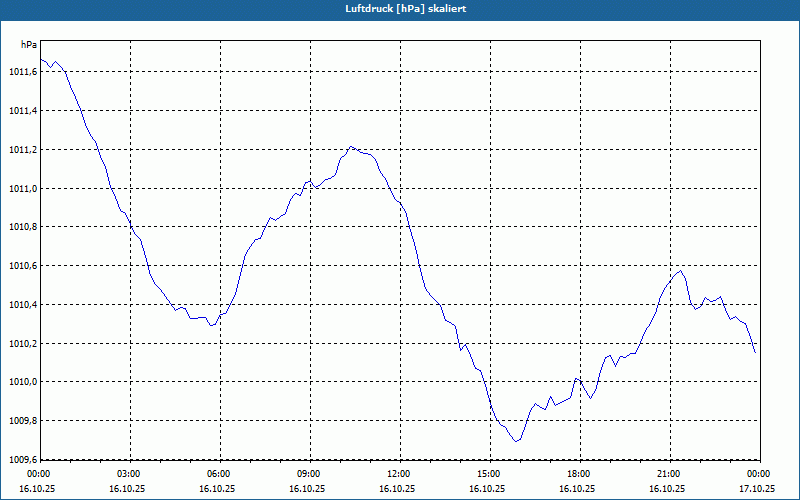The height and width of the screenshot is (500, 800).
Task: Click the 'hPa' unit label on y-axis
Action: (x=29, y=45)
